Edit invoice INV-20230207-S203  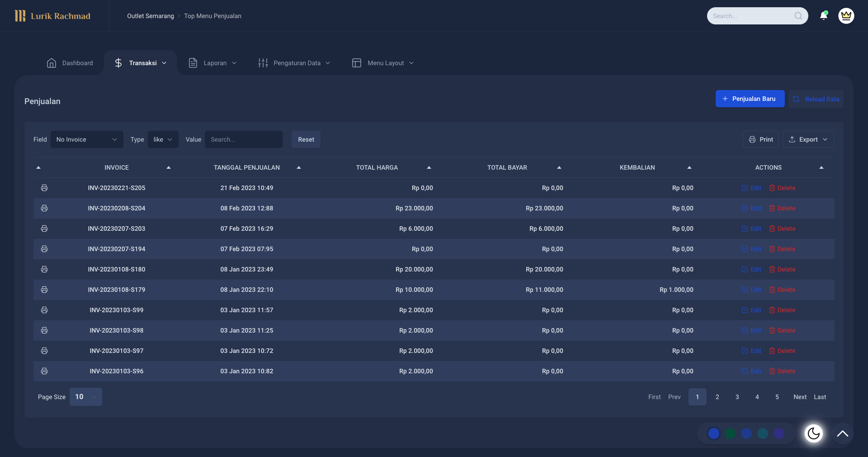tap(751, 228)
